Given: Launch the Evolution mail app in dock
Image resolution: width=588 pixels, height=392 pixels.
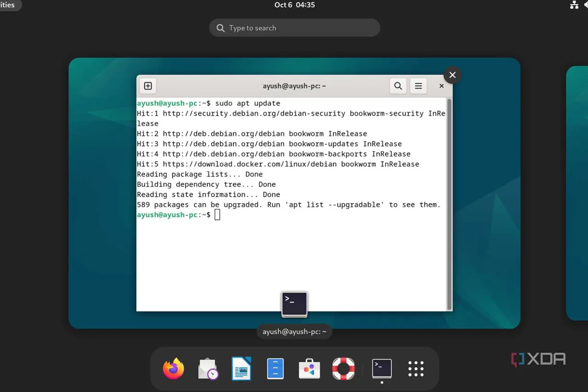Looking at the screenshot, I should [208, 369].
